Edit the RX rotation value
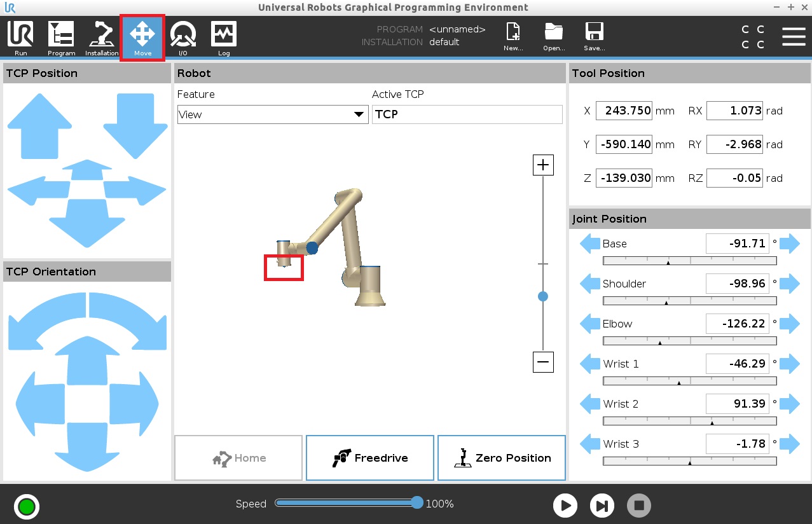 [734, 111]
